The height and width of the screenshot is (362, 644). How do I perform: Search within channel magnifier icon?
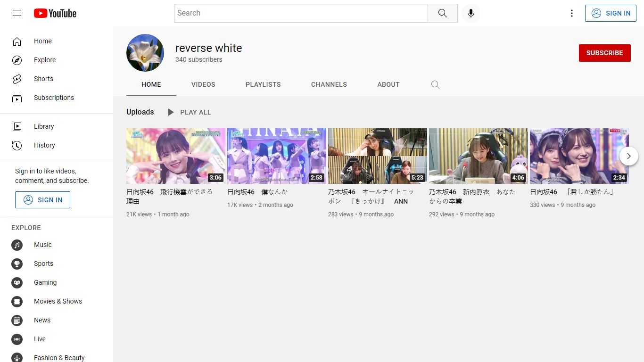click(435, 85)
